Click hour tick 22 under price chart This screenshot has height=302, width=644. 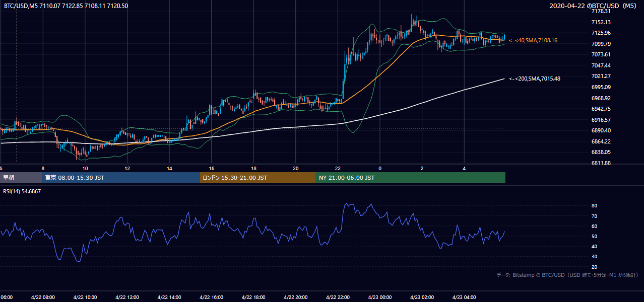point(338,168)
